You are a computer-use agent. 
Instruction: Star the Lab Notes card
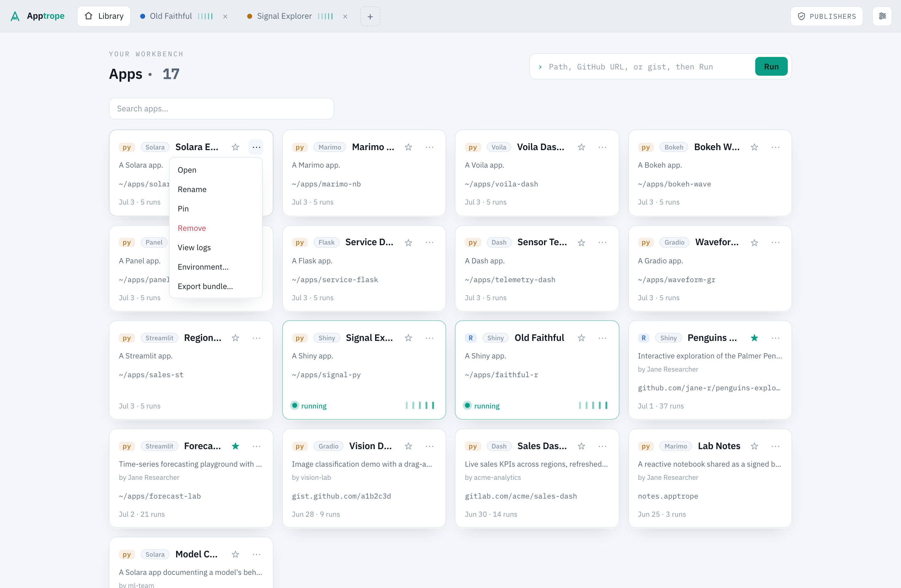[x=754, y=446]
